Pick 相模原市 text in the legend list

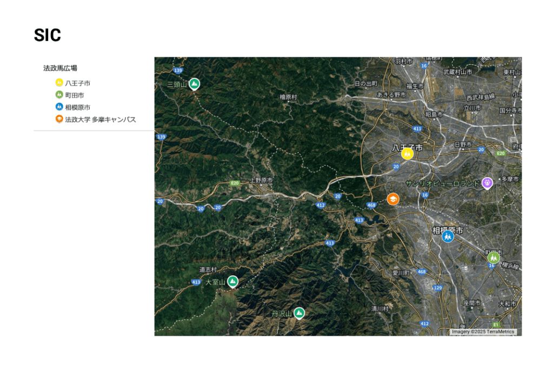pyautogui.click(x=77, y=108)
